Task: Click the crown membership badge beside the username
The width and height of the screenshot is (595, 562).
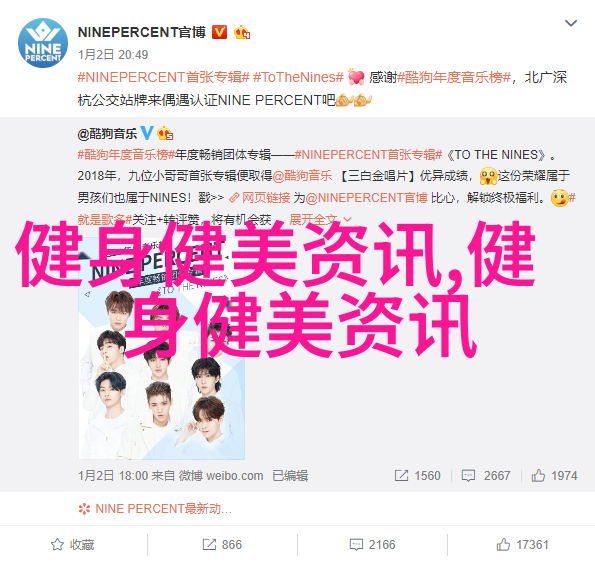Action: (242, 33)
